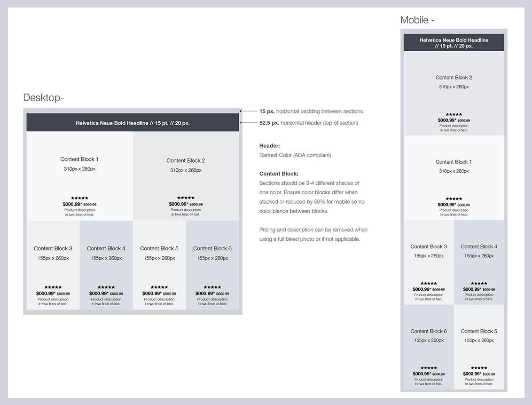The height and width of the screenshot is (405, 532).
Task: Click Darkest Color (ADA compliant) text
Action: [x=295, y=155]
